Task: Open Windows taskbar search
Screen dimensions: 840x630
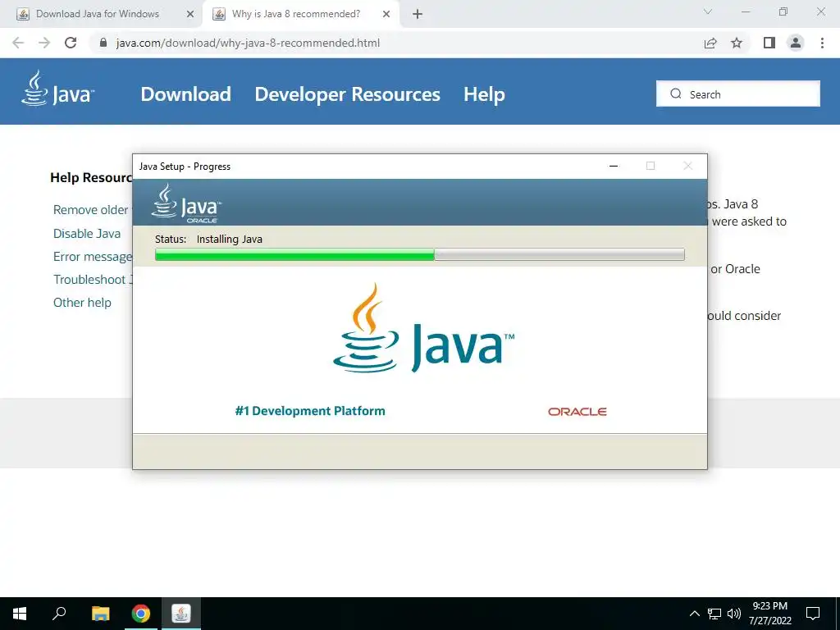Action: click(x=59, y=614)
